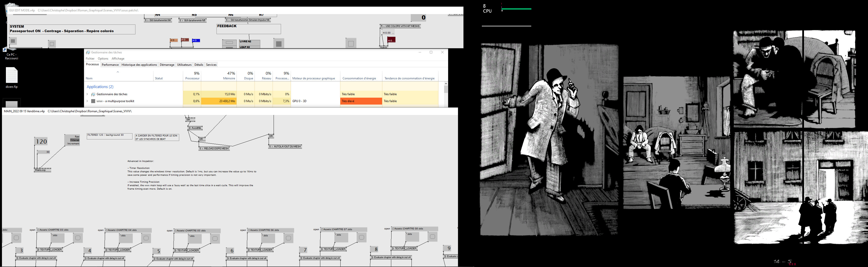Viewport: 868px width, 267px height.
Task: Select Evaluate chapter node below number 3
Action: [x=36, y=258]
